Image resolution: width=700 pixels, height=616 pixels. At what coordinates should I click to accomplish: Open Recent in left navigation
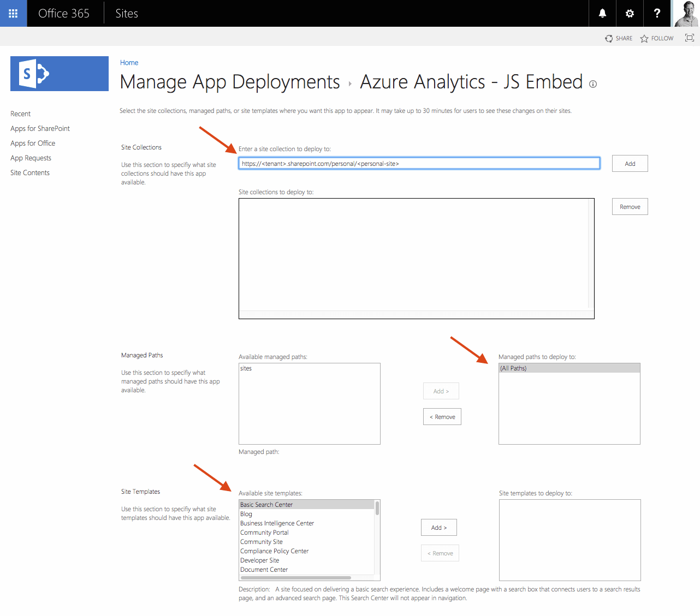coord(21,113)
